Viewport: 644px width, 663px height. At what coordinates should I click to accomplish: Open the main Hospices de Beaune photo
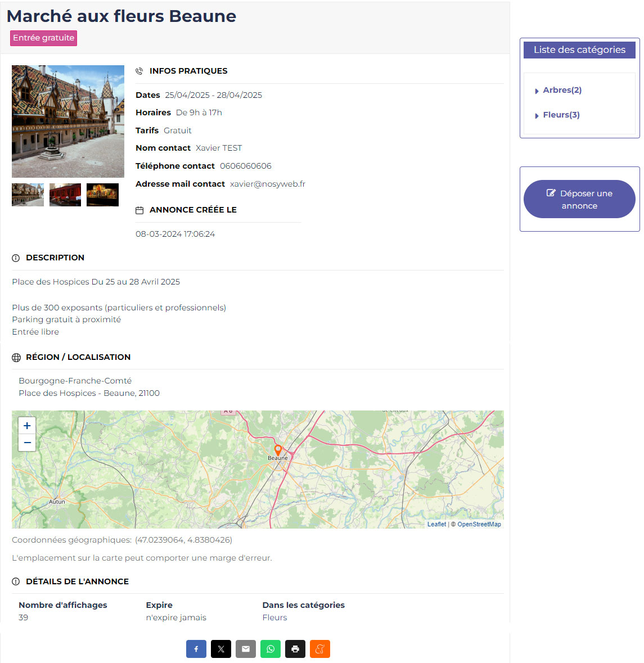(68, 121)
